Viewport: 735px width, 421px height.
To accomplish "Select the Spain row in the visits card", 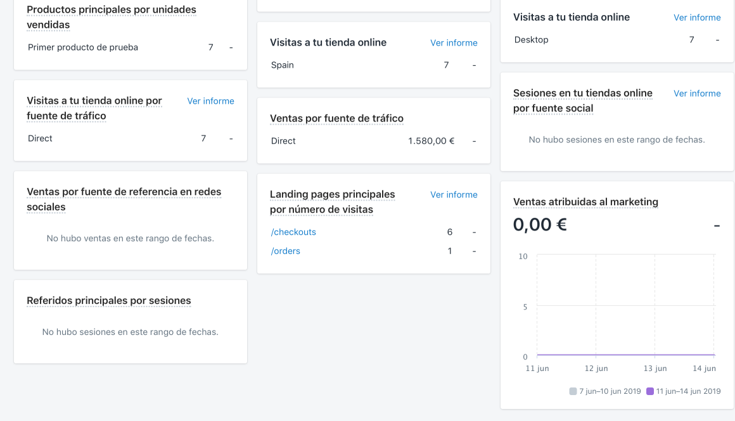I will pos(283,66).
